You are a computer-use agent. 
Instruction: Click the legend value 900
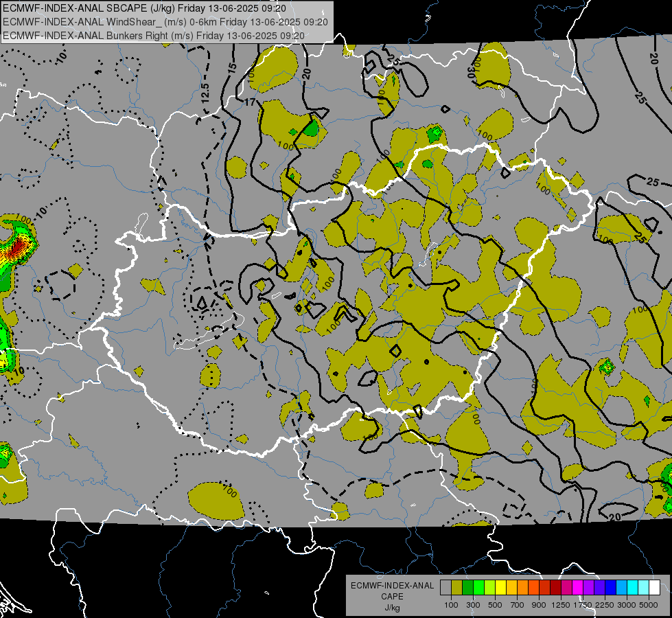(x=539, y=605)
